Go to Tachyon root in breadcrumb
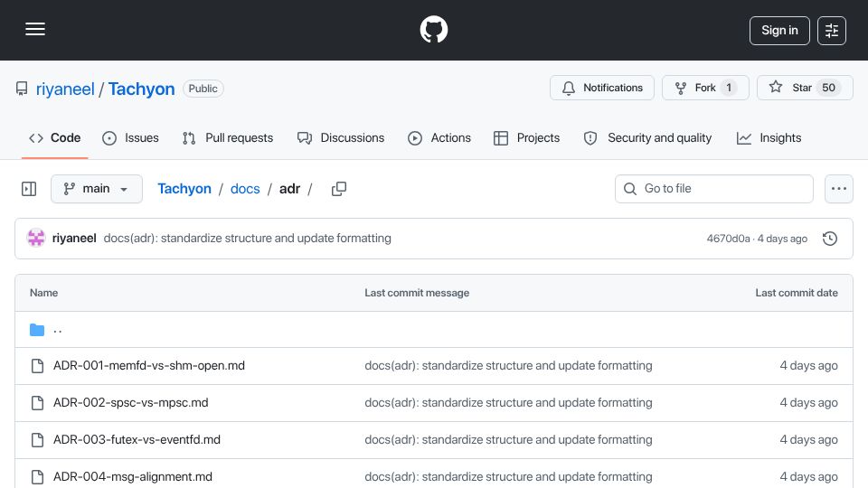 pyautogui.click(x=184, y=189)
